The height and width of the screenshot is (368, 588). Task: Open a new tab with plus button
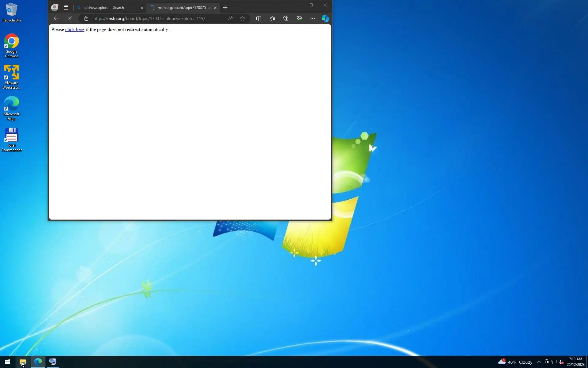coord(225,8)
